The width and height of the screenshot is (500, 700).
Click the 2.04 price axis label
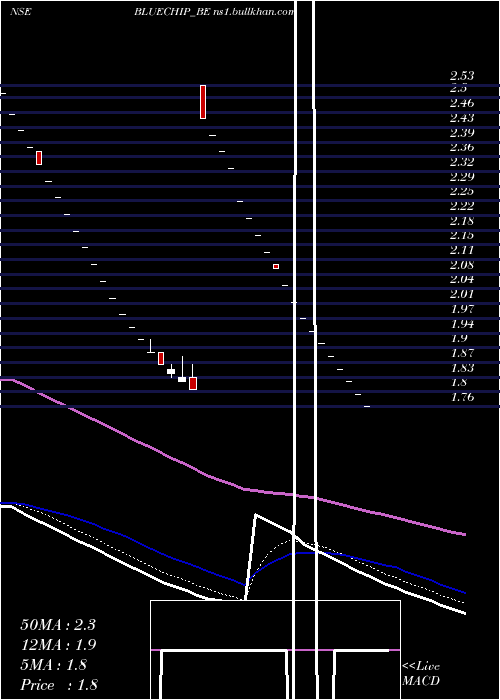click(462, 279)
